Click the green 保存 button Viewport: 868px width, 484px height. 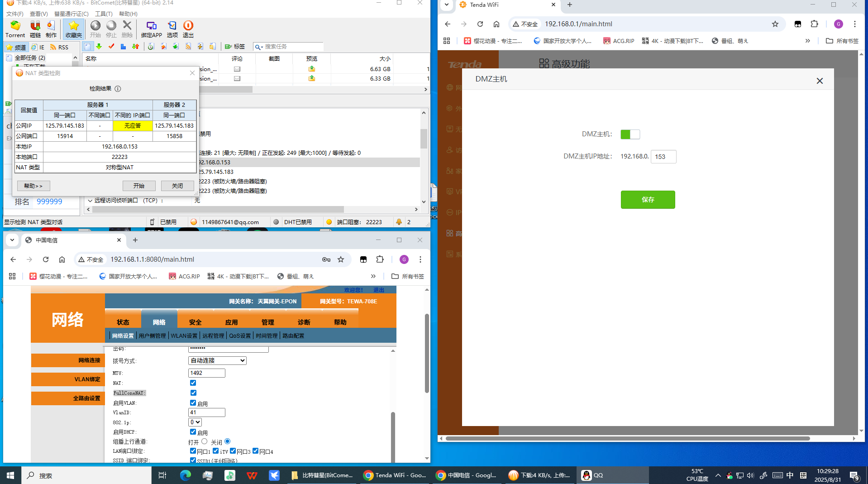[x=648, y=200]
